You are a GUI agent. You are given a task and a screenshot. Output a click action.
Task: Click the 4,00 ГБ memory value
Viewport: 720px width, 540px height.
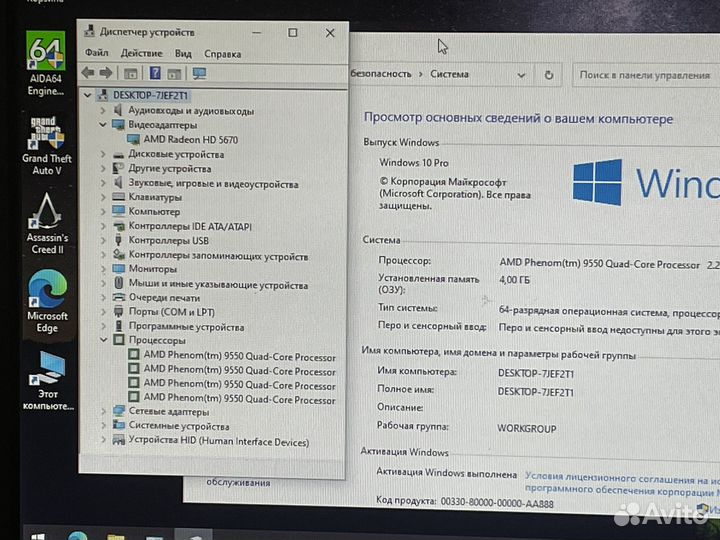coord(514,280)
